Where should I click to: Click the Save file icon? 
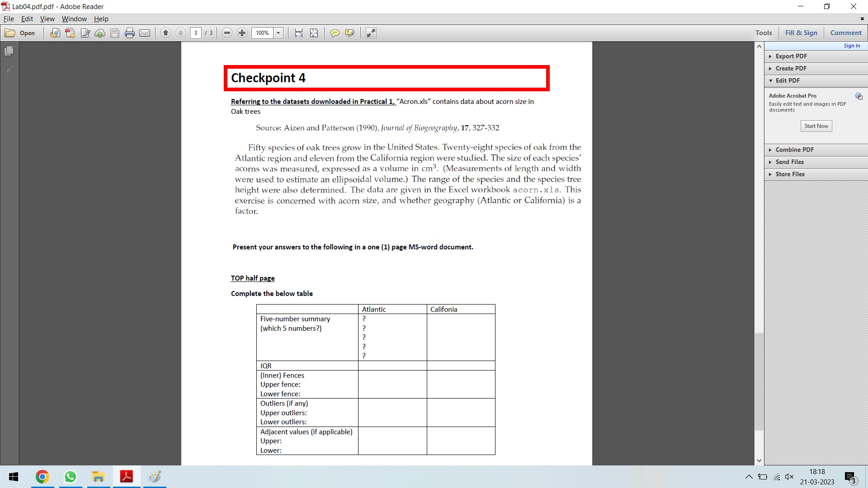click(x=114, y=33)
